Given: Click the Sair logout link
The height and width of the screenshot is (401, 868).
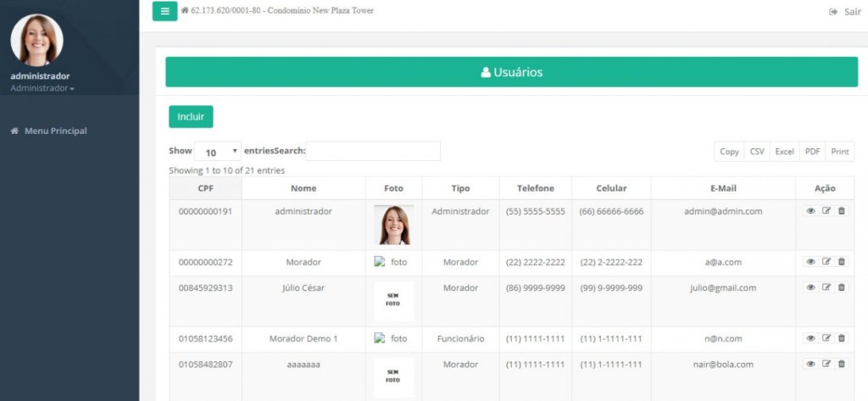Looking at the screenshot, I should pos(845,12).
